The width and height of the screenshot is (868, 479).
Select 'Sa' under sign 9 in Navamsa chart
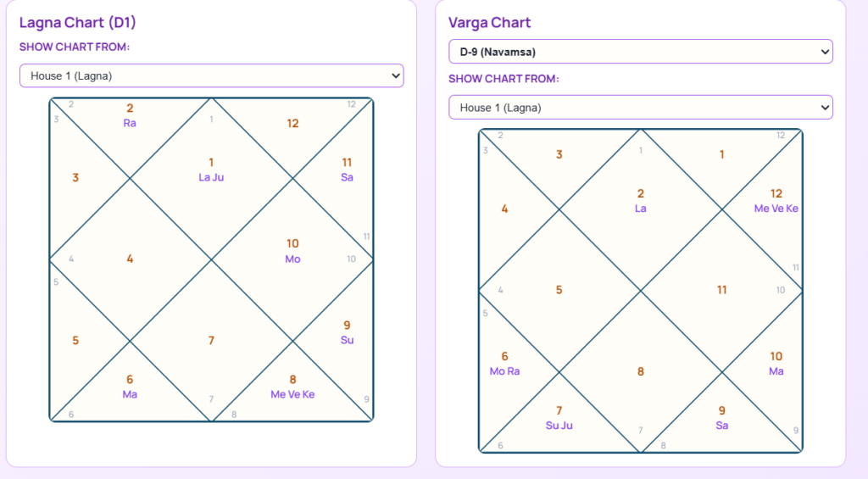[722, 426]
